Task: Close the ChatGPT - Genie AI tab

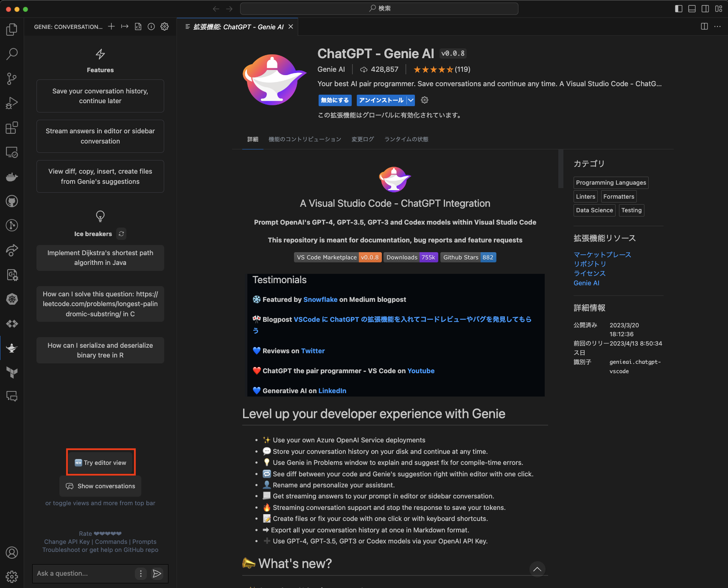Action: point(291,27)
